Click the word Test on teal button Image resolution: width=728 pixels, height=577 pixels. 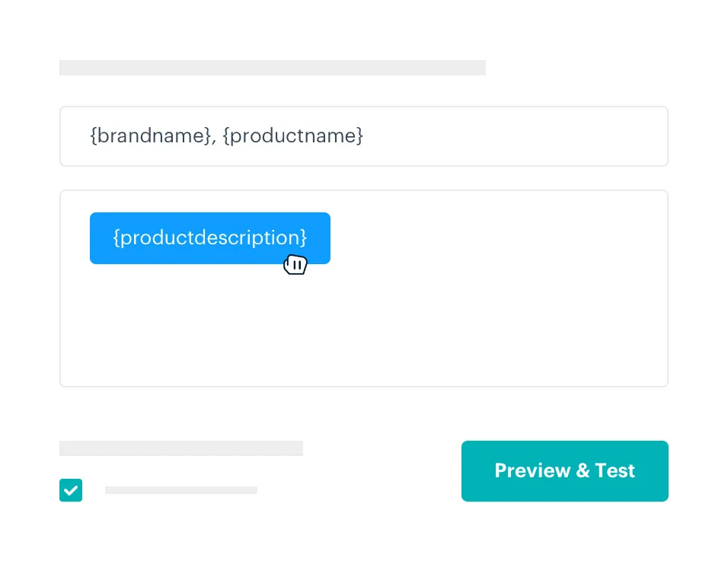tap(615, 470)
